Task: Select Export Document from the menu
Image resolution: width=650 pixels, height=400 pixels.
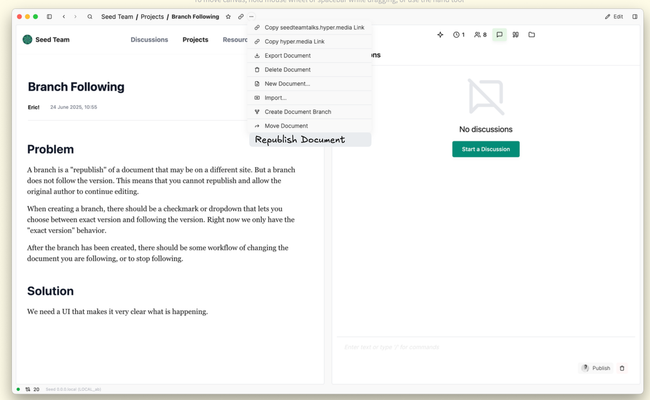Action: (287, 56)
